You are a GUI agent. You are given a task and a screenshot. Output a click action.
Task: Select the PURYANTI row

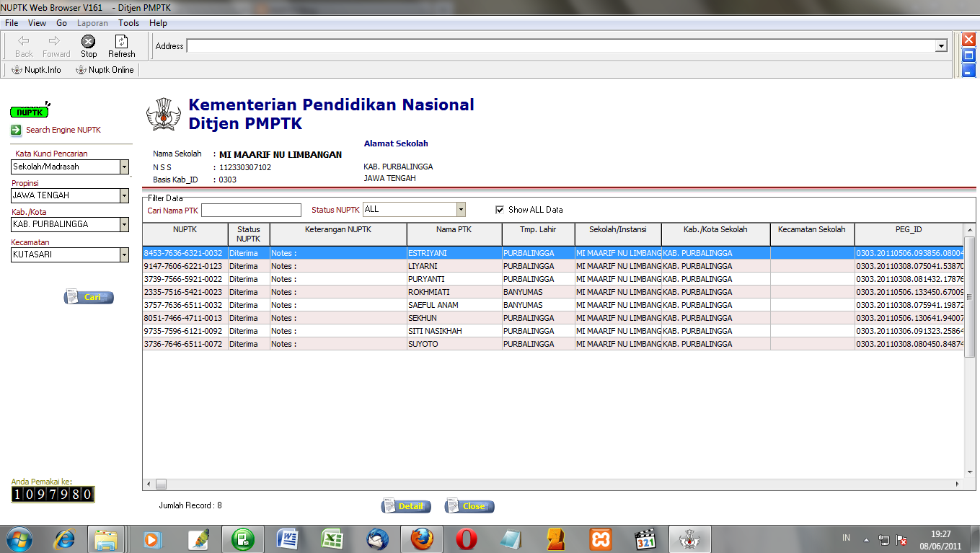[x=553, y=279]
